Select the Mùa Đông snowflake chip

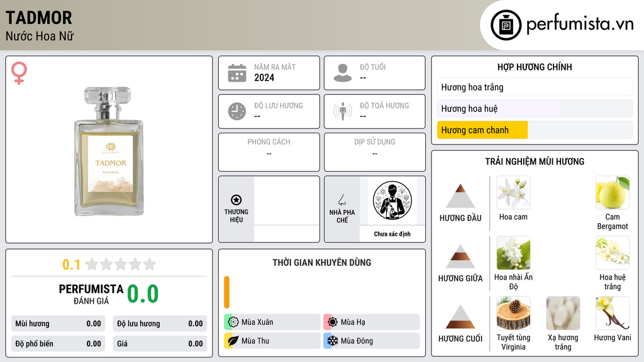tap(372, 341)
